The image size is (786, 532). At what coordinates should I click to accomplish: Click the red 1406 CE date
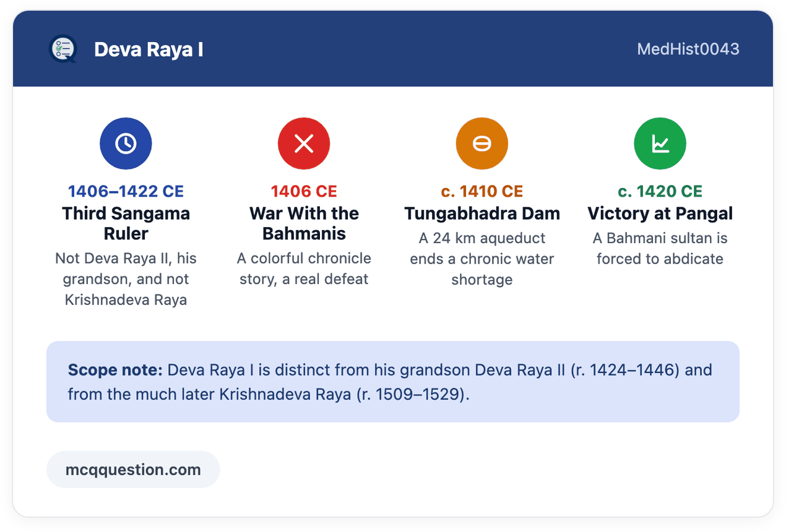coord(304,191)
